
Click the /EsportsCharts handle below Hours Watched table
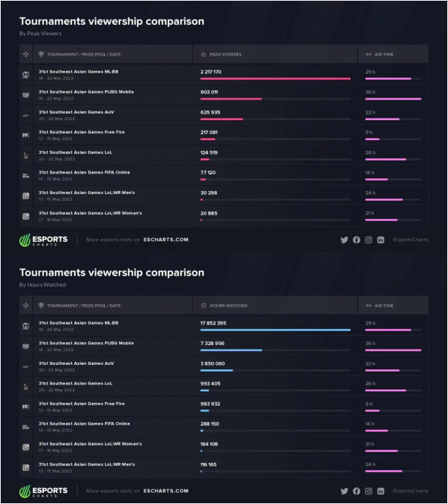410,491
